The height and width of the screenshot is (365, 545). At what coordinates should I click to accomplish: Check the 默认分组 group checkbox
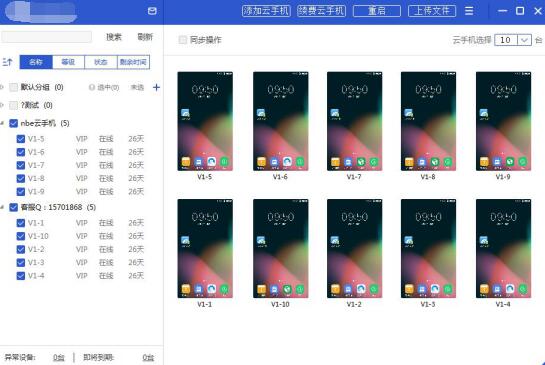pos(14,87)
